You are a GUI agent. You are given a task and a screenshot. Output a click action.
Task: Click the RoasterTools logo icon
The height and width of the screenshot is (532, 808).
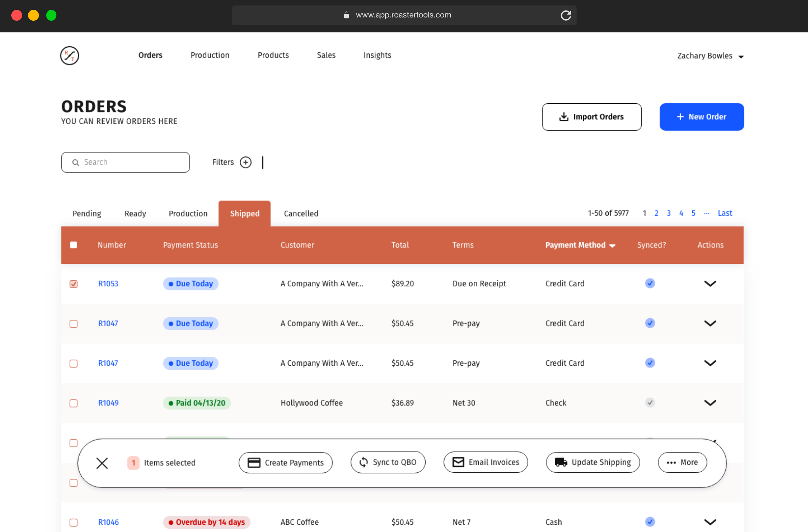(69, 56)
